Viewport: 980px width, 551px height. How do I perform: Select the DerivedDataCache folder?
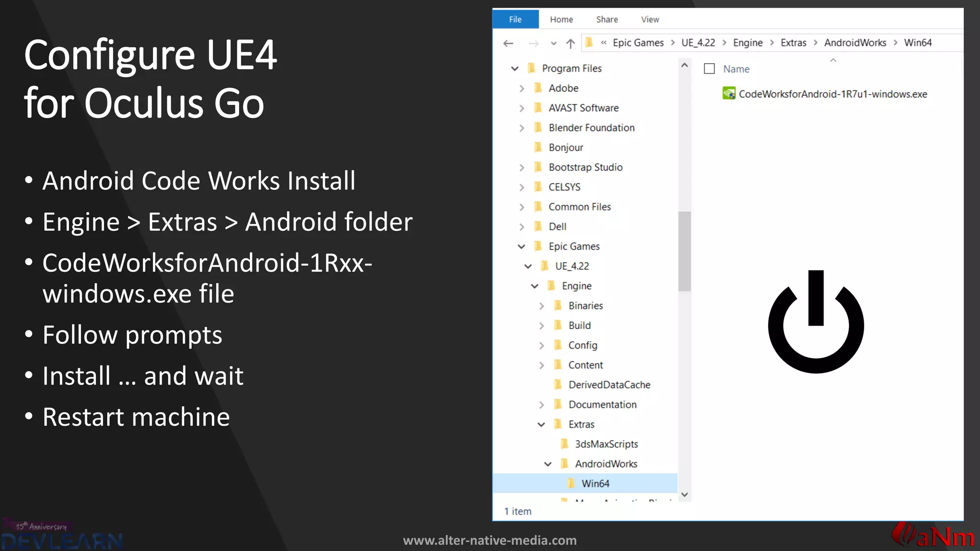pyautogui.click(x=609, y=385)
